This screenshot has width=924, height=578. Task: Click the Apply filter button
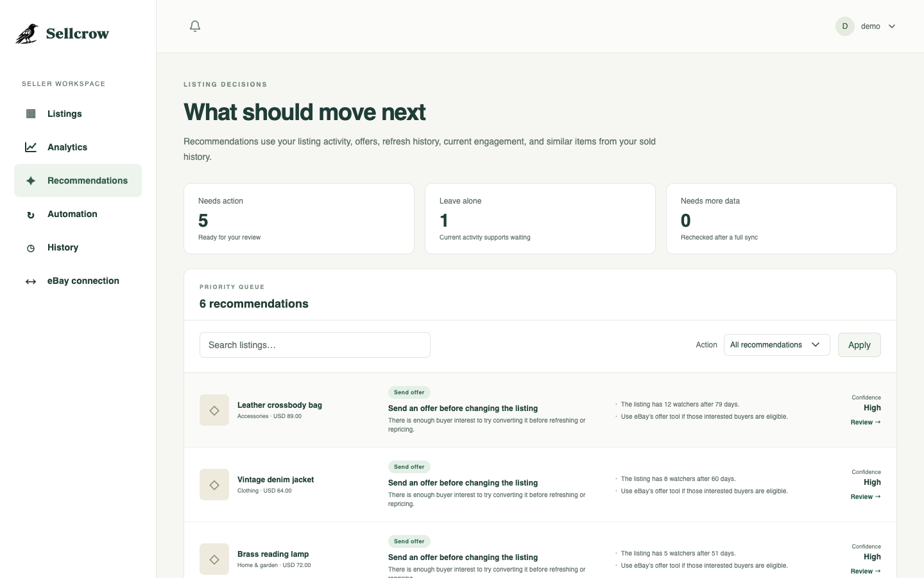point(859,345)
